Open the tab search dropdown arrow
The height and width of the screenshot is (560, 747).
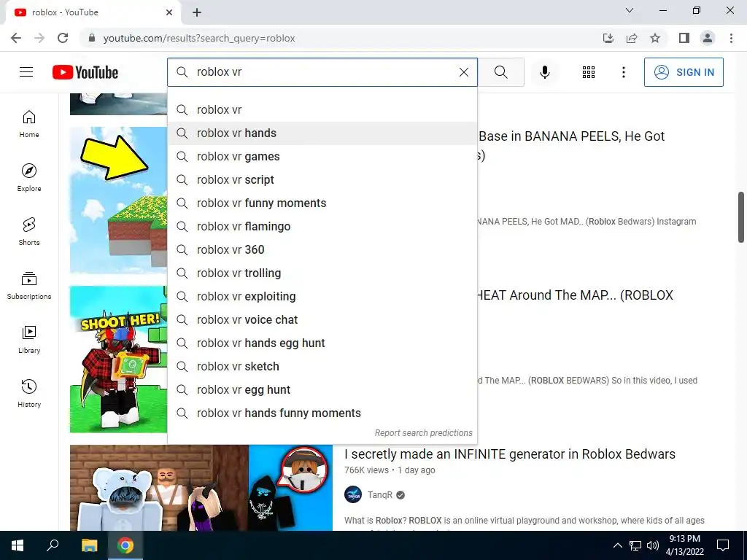click(630, 10)
